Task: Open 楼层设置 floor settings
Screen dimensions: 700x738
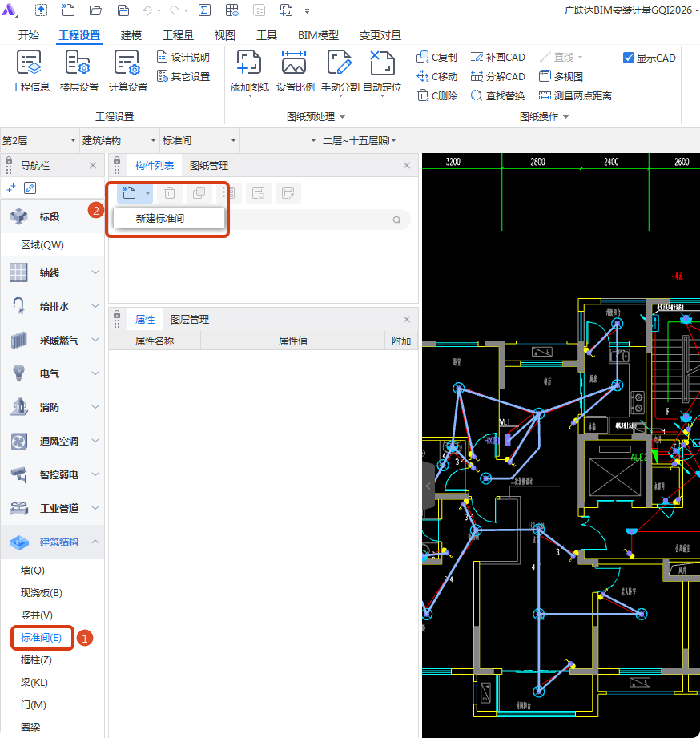Action: pyautogui.click(x=78, y=63)
